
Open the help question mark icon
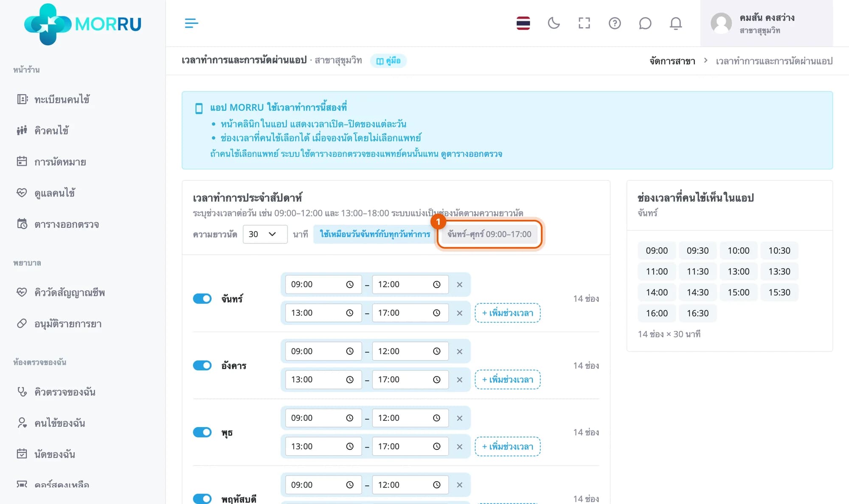pyautogui.click(x=615, y=23)
